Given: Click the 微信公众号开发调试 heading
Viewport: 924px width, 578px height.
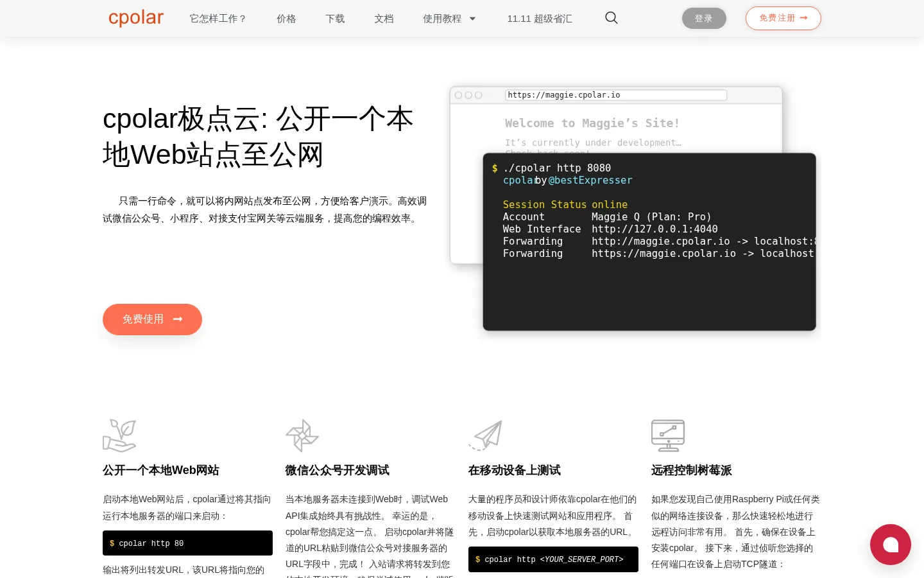Looking at the screenshot, I should pyautogui.click(x=338, y=470).
